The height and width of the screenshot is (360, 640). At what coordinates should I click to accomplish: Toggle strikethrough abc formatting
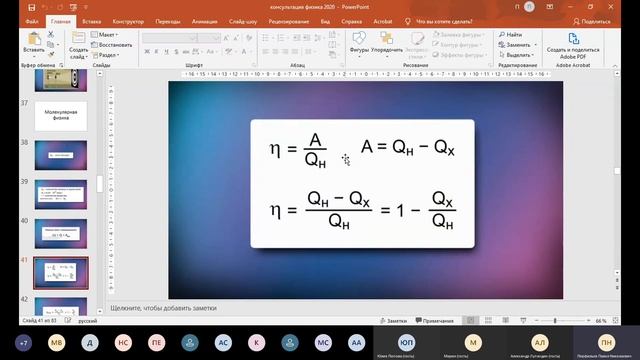186,52
